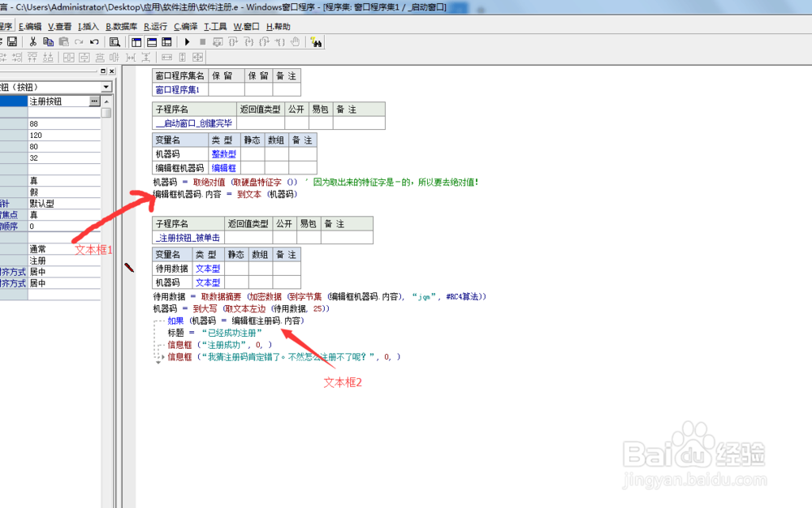The height and width of the screenshot is (508, 812).
Task: Click the step-out braces debug icon
Action: [x=265, y=42]
